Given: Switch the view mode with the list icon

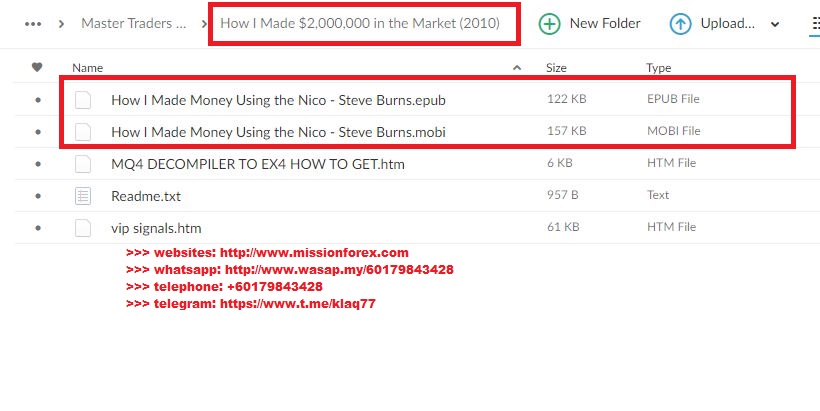Looking at the screenshot, I should pos(815,24).
